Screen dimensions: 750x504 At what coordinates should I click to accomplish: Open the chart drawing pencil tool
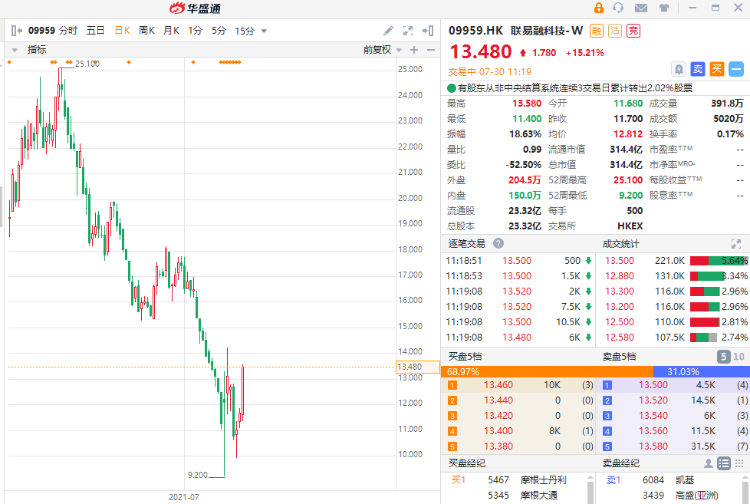click(x=388, y=31)
